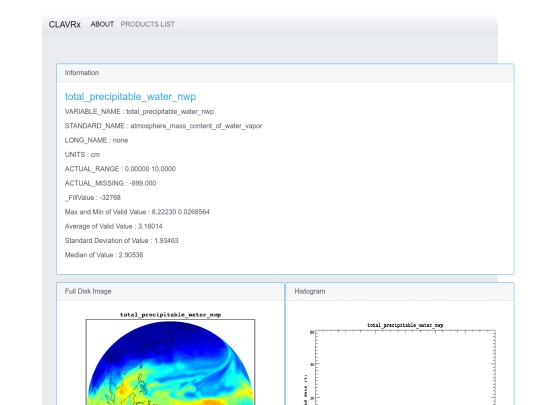Select the VARIABLE_NAME : total_precipitable_water_nwp line
Image resolution: width=540 pixels, height=405 pixels.
139,112
